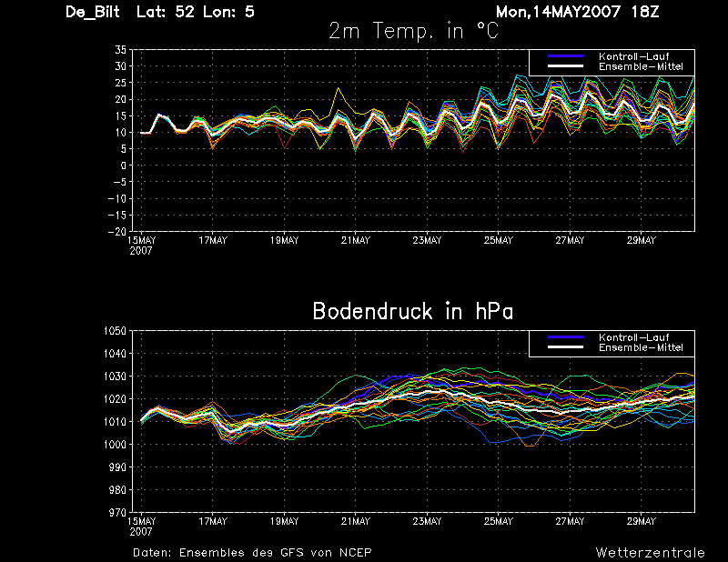Click the Wetterzentrale credit text
Viewport: 728px width, 562px height.
coord(650,552)
